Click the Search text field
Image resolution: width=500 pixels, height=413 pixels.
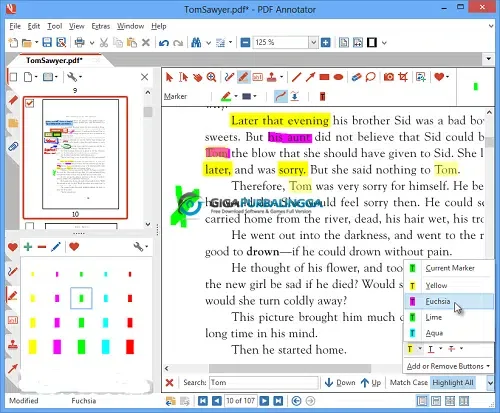pyautogui.click(x=264, y=382)
